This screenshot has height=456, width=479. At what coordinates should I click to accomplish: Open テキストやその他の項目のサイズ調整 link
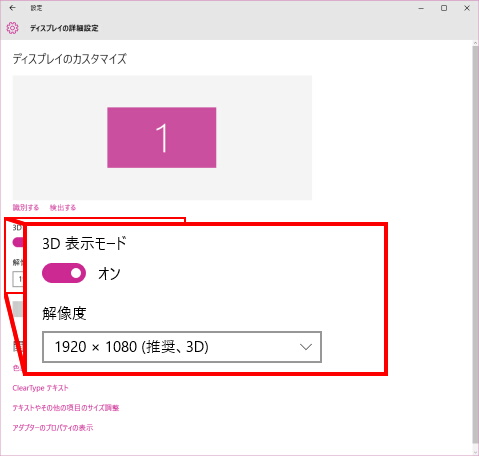point(66,408)
